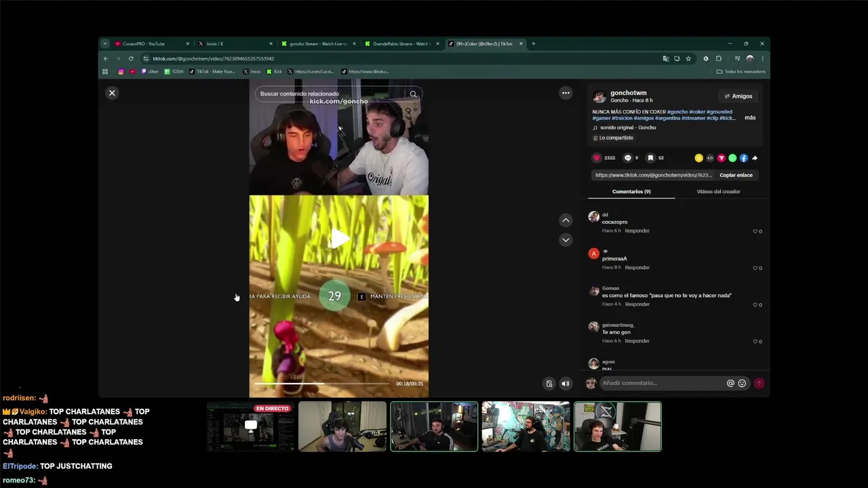Click the translate page icon
The width and height of the screenshot is (868, 488).
point(666,59)
